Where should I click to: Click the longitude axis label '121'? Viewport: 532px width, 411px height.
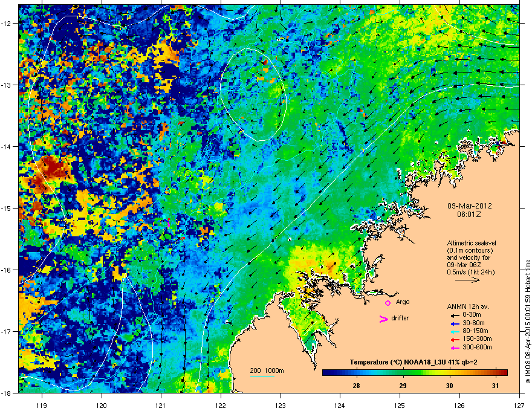(161, 405)
